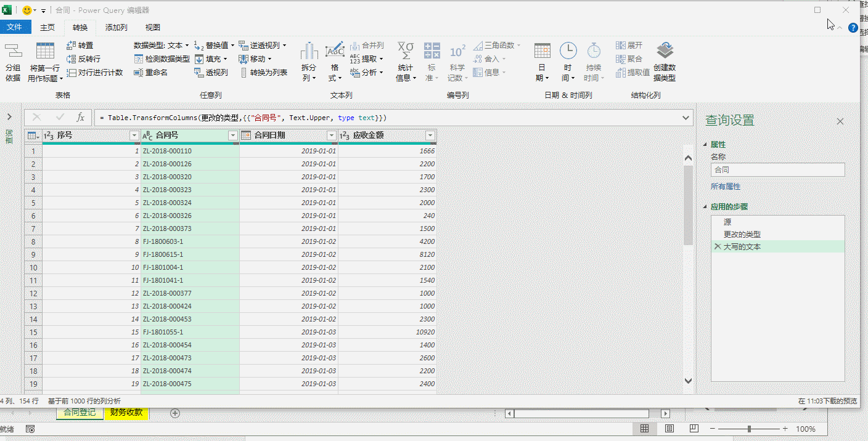Switch to the 转换 ribbon tab
The image size is (868, 441).
coord(80,27)
